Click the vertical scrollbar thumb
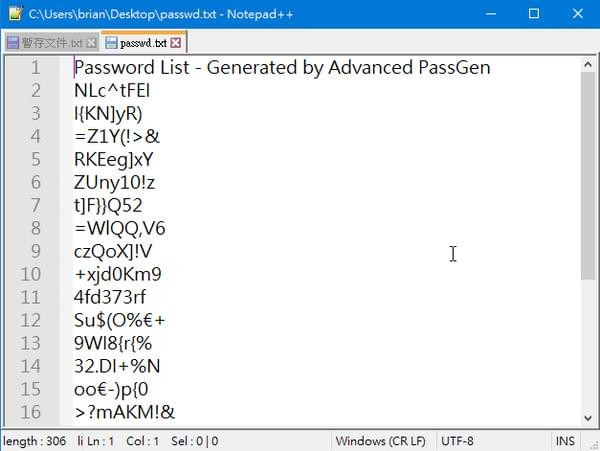 click(x=588, y=172)
